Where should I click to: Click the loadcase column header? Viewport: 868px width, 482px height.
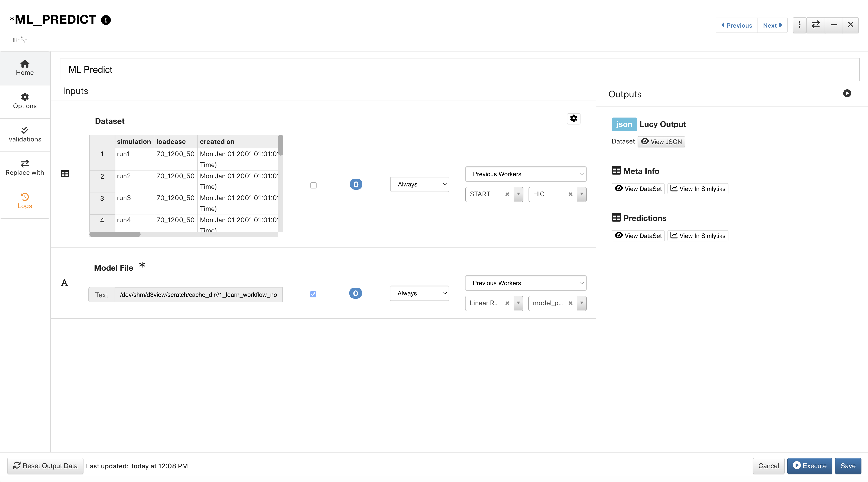(x=176, y=142)
